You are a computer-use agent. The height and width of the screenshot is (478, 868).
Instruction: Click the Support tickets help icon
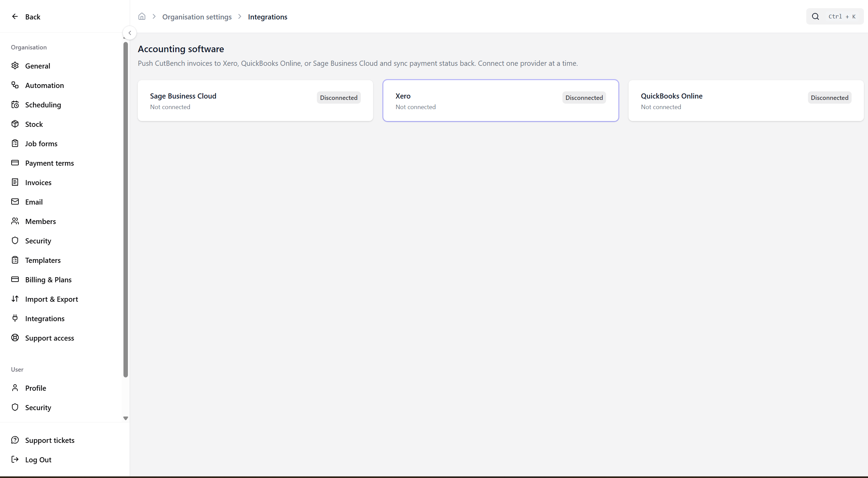tap(15, 440)
